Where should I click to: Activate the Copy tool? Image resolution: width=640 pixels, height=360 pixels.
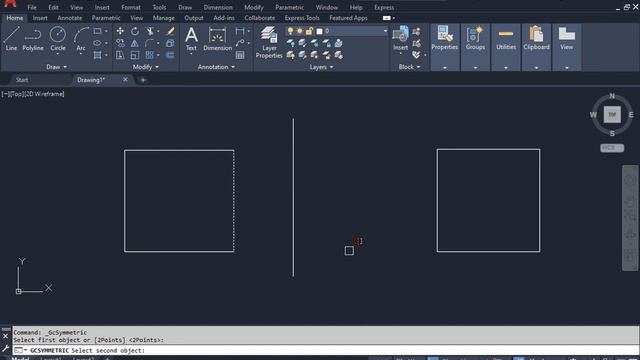[120, 43]
